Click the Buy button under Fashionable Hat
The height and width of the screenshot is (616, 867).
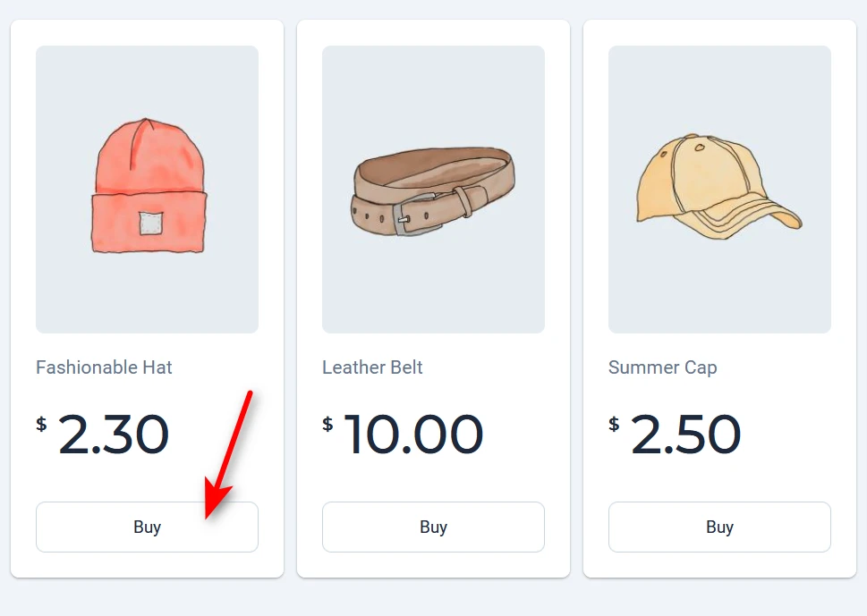click(147, 527)
